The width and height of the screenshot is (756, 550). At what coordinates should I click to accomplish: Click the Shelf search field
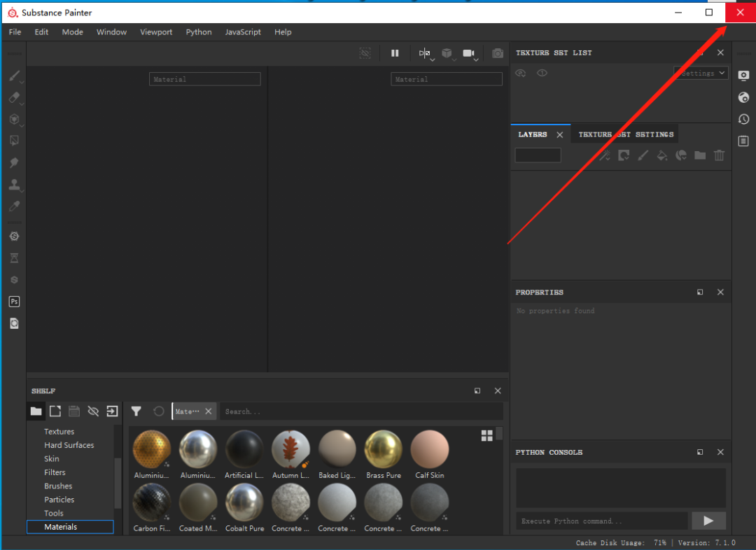[362, 411]
